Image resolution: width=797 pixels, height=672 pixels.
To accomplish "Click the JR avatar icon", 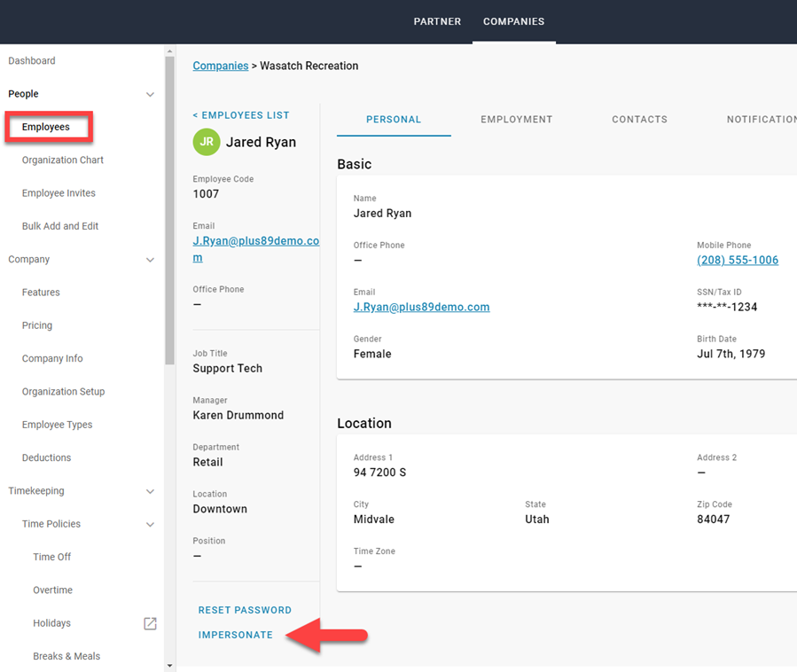I will pyautogui.click(x=205, y=142).
